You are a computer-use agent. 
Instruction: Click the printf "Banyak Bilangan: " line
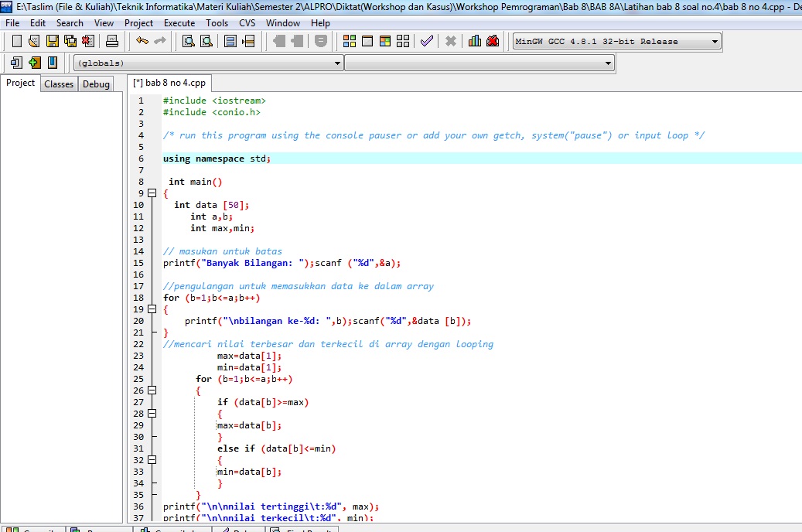tap(282, 263)
